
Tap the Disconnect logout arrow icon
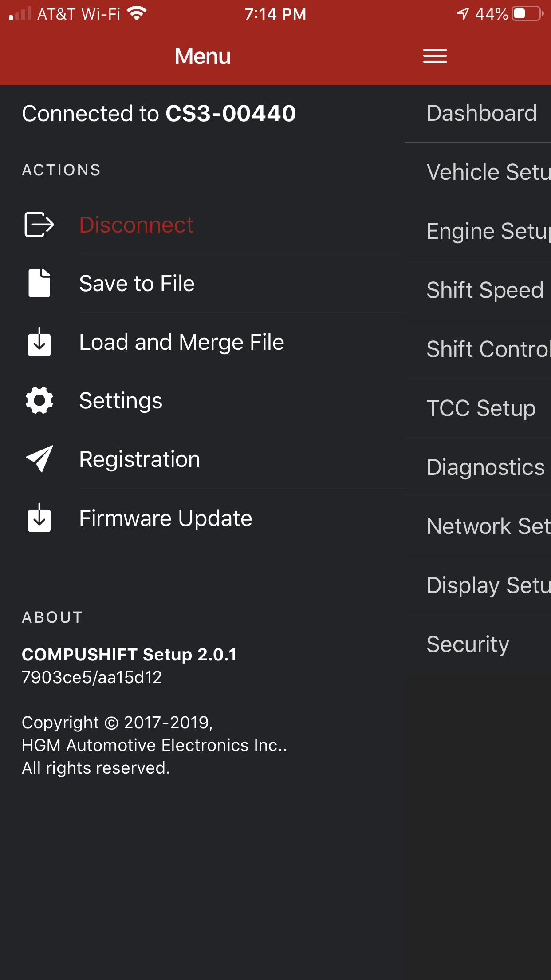coord(39,225)
